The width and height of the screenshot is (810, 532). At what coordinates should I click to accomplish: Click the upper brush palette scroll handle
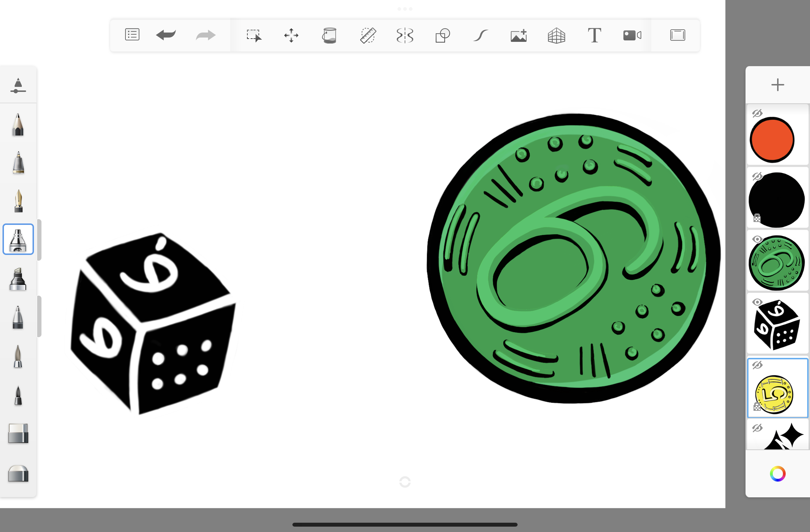coord(39,240)
